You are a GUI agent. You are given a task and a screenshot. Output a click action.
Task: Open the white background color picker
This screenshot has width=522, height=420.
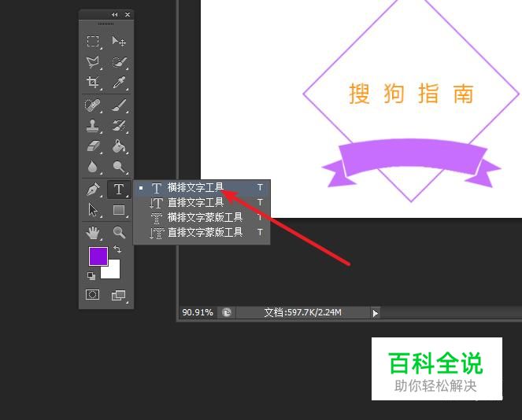coord(113,271)
